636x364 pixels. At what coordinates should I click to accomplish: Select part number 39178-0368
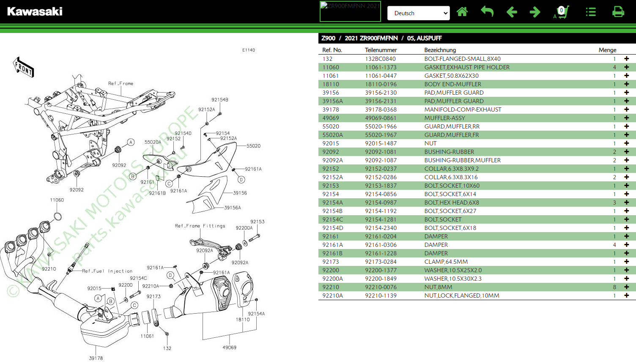click(x=381, y=109)
